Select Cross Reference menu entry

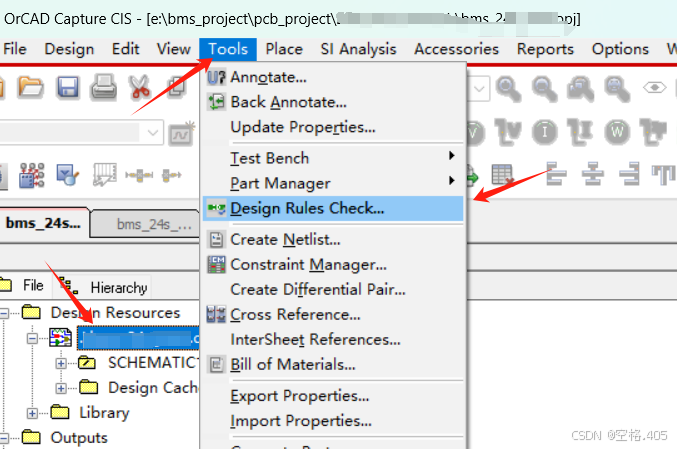(333, 315)
